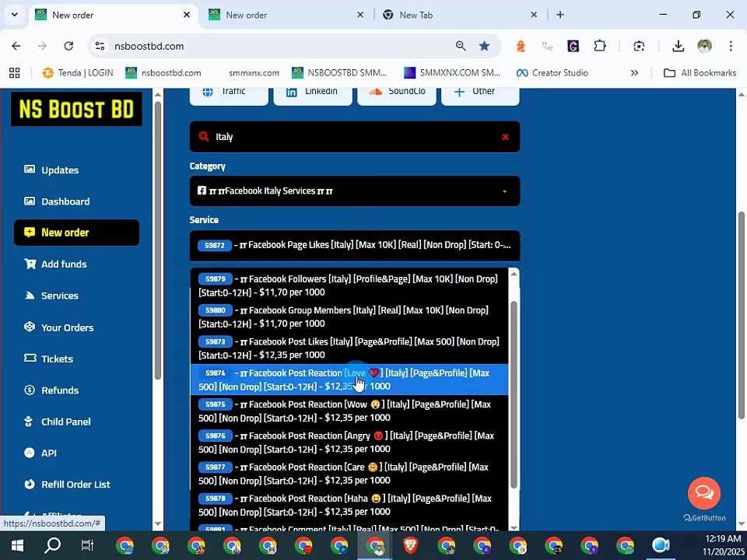Open the Chrome apps grid icon
This screenshot has width=747, height=560.
pos(14,73)
